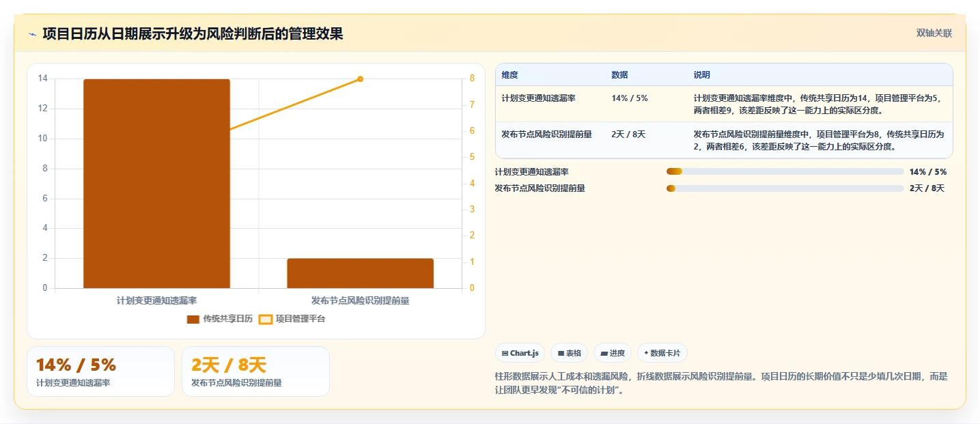Click the 计划变更通知遗漏率 x-axis label
Viewport: 980px width, 424px height.
pyautogui.click(x=156, y=300)
